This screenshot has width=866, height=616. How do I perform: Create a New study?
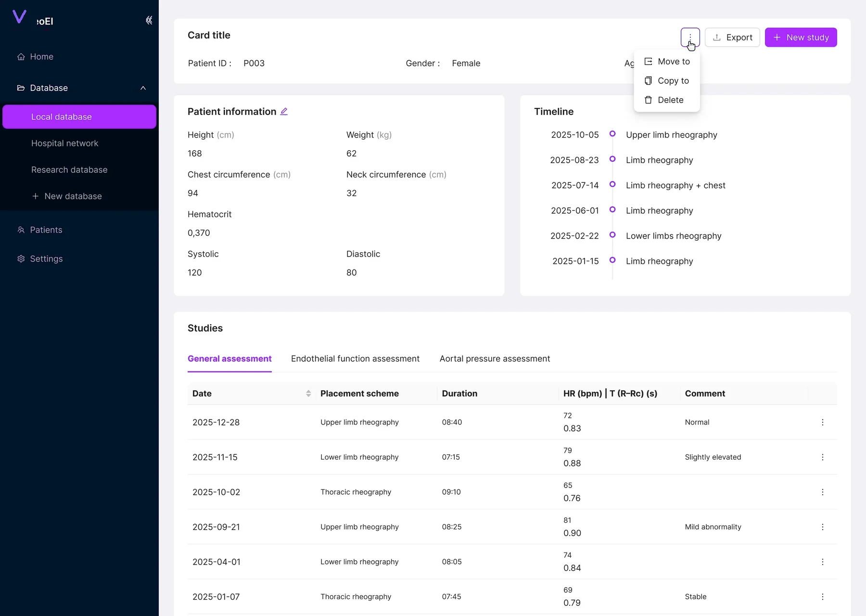(x=801, y=38)
